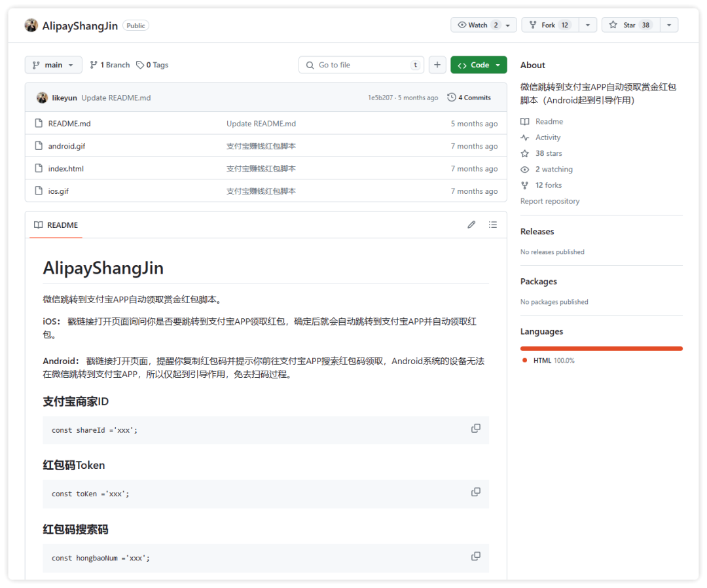Image resolution: width=707 pixels, height=588 pixels.
Task: Copy the hongbaoNum code snippet
Action: (476, 557)
